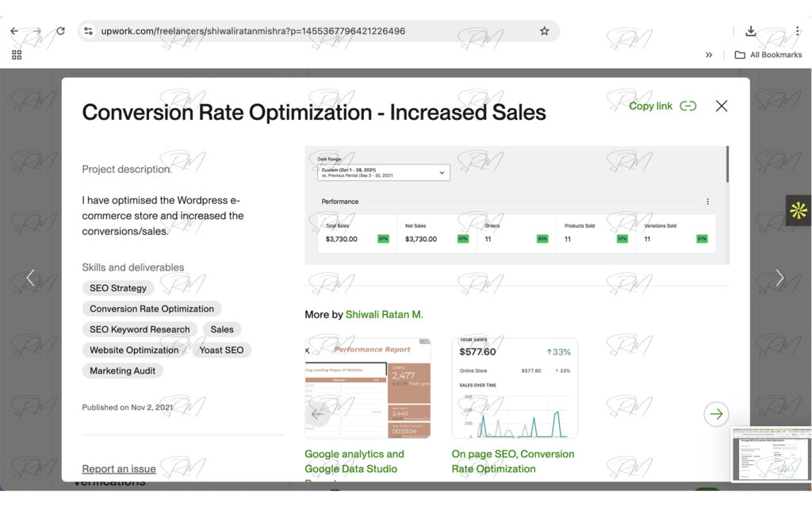Open On page SEO, Conversion Rate Optimization link
The height and width of the screenshot is (507, 812).
tap(513, 462)
